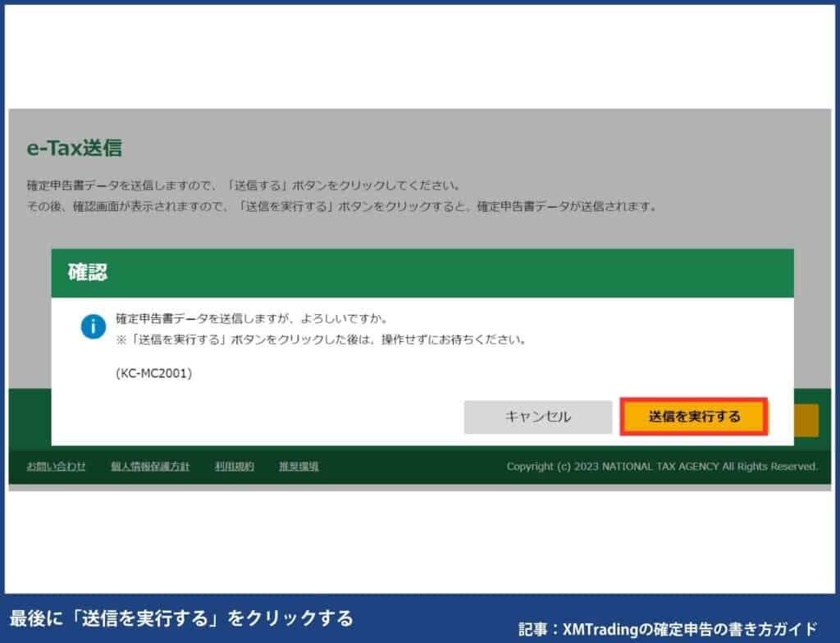Viewport: 840px width, 643px height.
Task: Click the Copyright NATIONAL TAX AGENCY footer text
Action: [x=662, y=466]
